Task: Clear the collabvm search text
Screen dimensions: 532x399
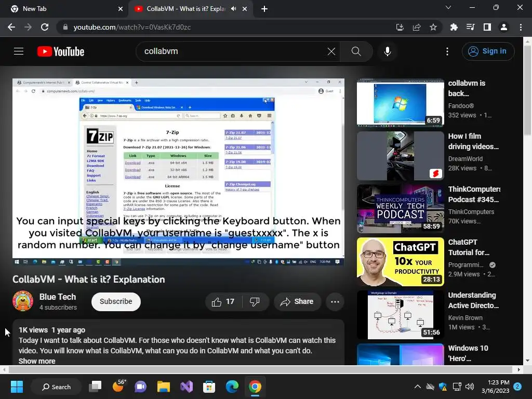Action: tap(331, 51)
